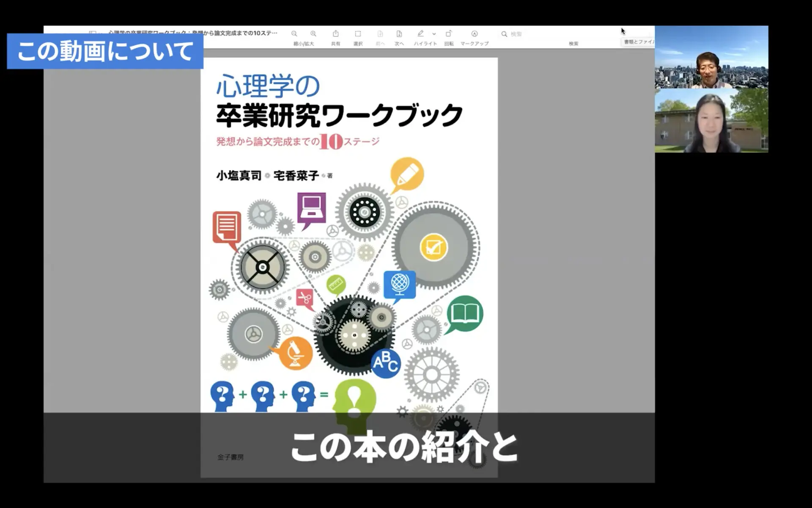Click the orange microscope bubble on cover

[x=295, y=353]
